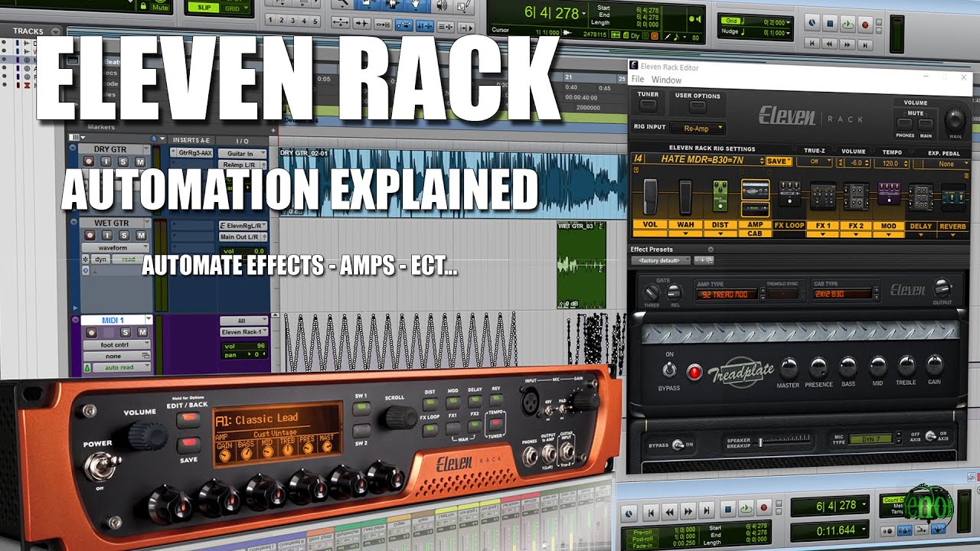Open the File menu in Eleven Rack Editor

coord(637,80)
